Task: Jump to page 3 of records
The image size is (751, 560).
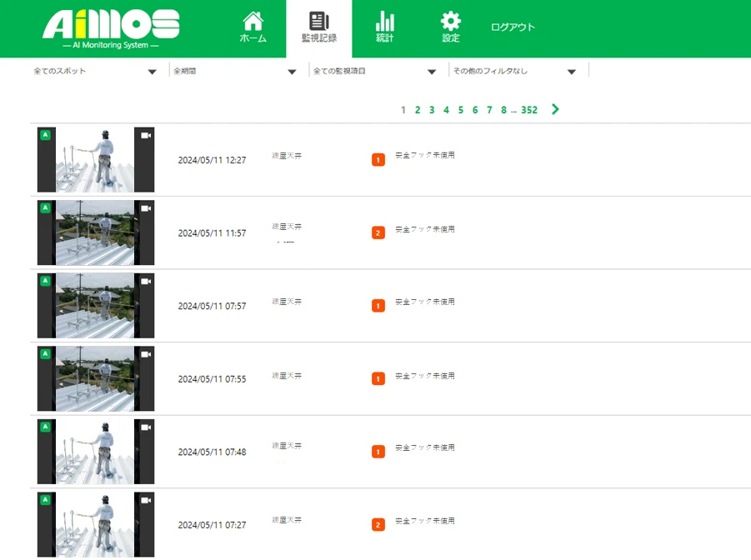Action: click(x=432, y=110)
